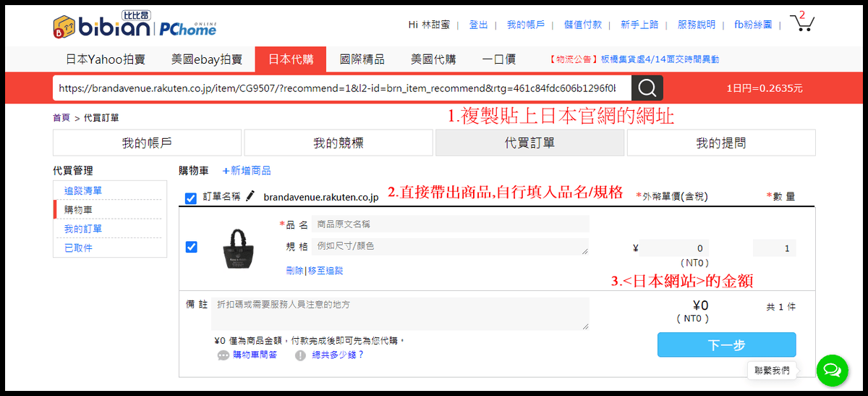Open the 美國ebay拍賣 tab
The width and height of the screenshot is (868, 396).
pos(207,59)
